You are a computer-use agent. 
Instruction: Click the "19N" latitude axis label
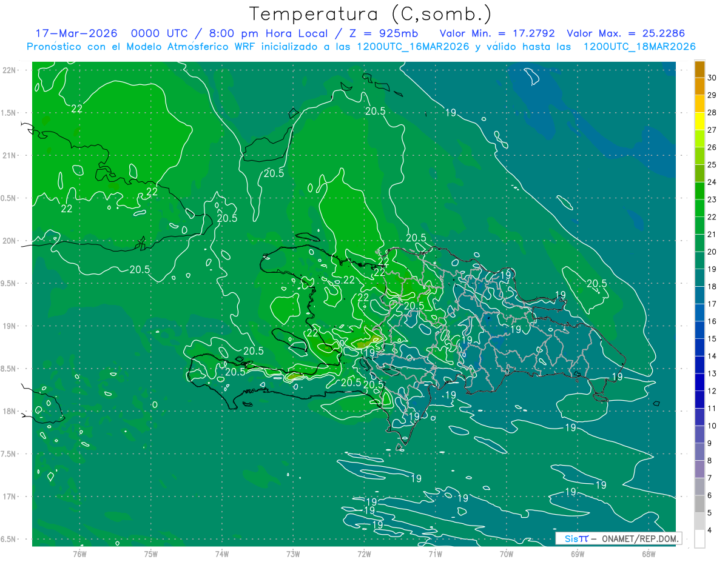pos(9,326)
